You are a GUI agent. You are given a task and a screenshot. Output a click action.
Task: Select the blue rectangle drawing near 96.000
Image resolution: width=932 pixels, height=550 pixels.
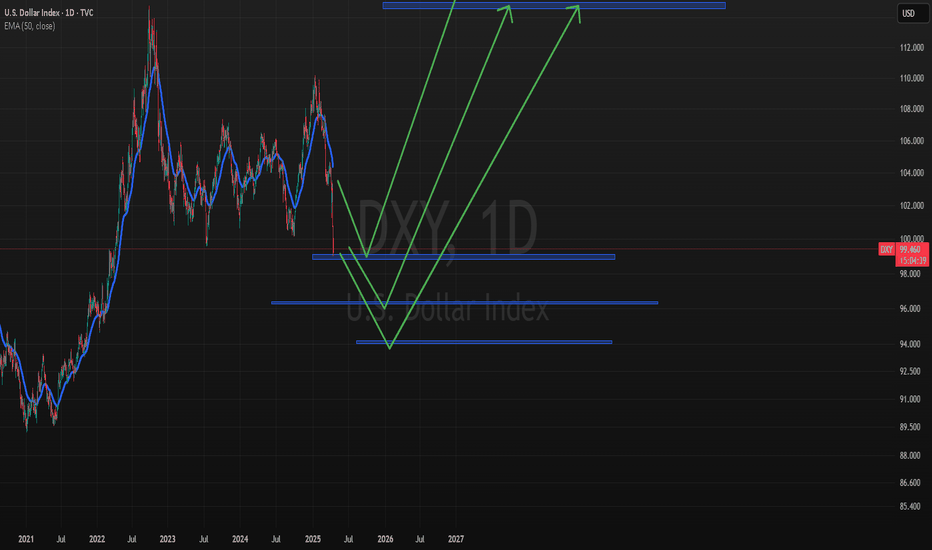click(x=464, y=303)
